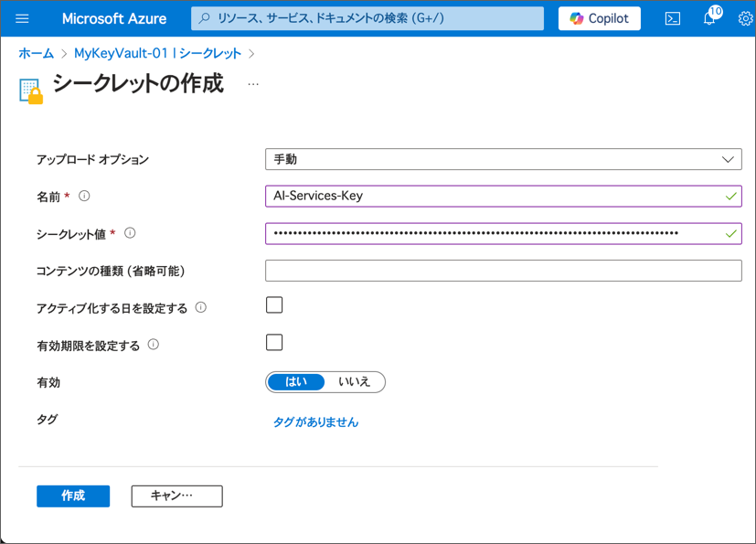The height and width of the screenshot is (544, 756).
Task: Click the Copilot colorful logo
Action: click(x=577, y=18)
